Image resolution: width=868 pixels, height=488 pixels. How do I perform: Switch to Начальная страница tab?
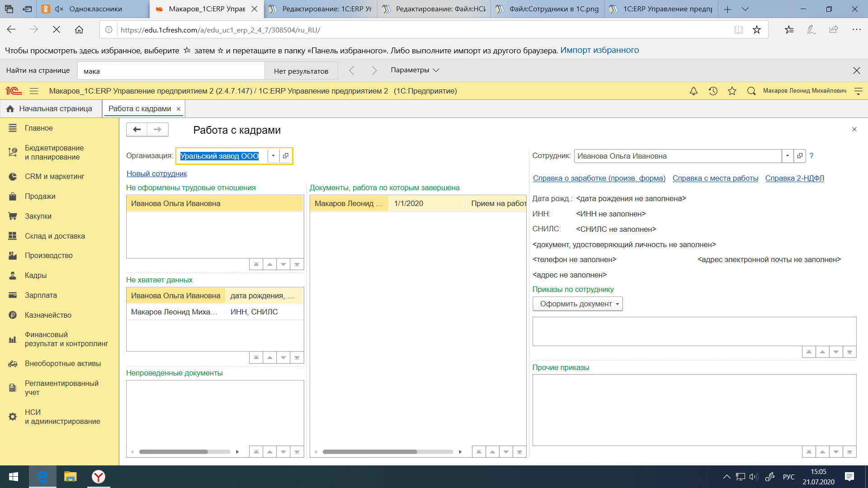pyautogui.click(x=51, y=108)
